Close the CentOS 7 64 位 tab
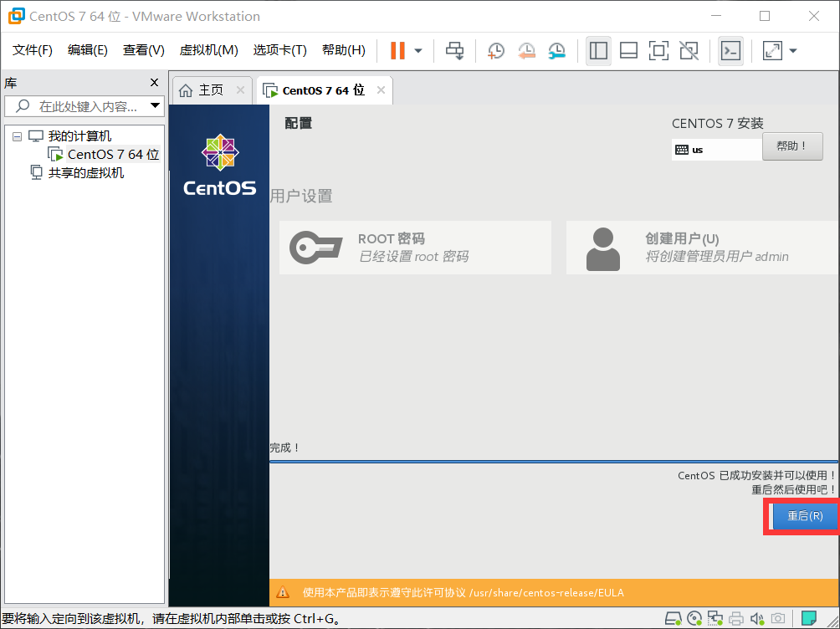The width and height of the screenshot is (840, 629). point(381,90)
